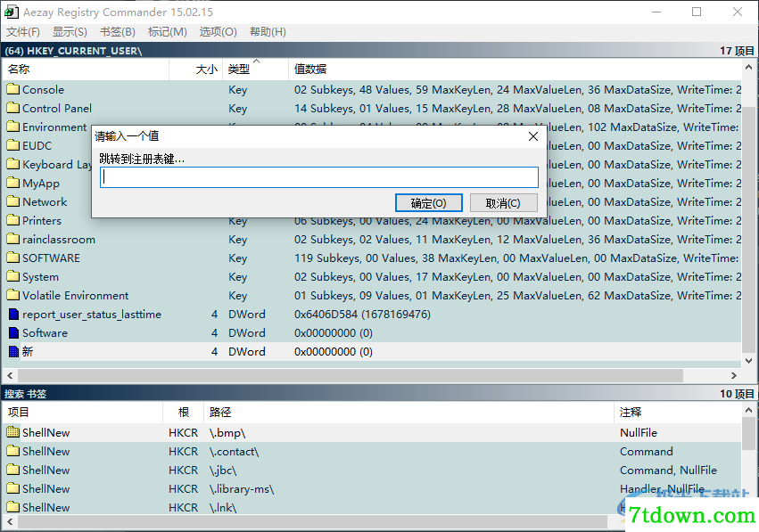Viewport: 759px width, 532px height.
Task: Click the ShellNew \.contact\ folder icon
Action: click(x=13, y=451)
